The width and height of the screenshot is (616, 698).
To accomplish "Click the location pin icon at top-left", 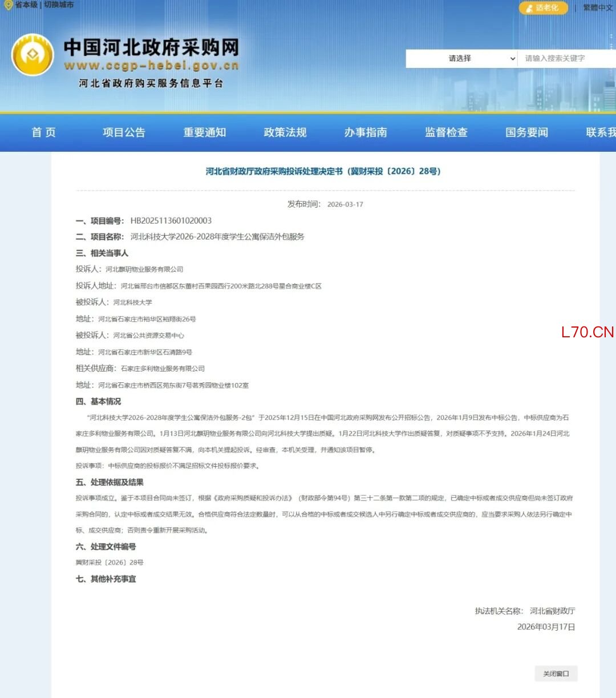I will point(8,5).
